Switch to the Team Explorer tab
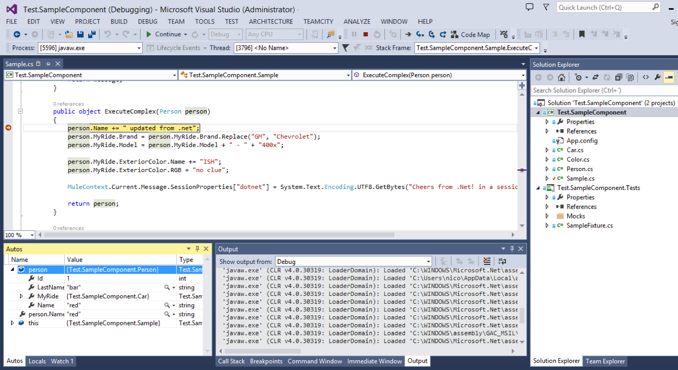The height and width of the screenshot is (370, 678). click(x=605, y=361)
